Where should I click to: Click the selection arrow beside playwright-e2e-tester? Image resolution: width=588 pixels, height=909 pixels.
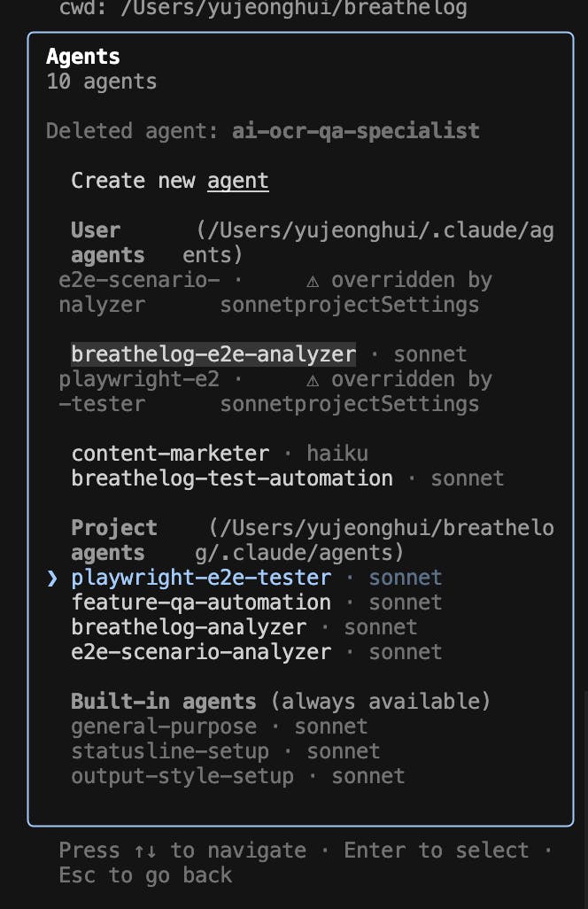coord(52,578)
